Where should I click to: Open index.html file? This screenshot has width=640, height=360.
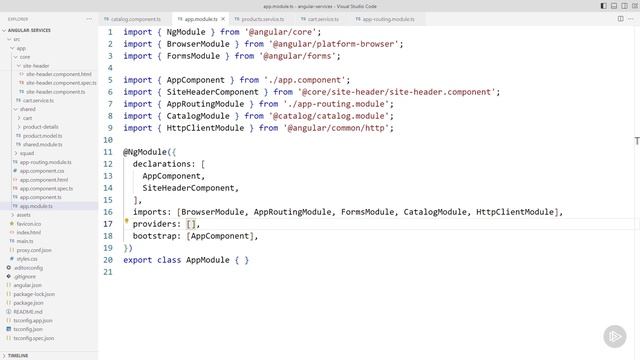coord(28,233)
